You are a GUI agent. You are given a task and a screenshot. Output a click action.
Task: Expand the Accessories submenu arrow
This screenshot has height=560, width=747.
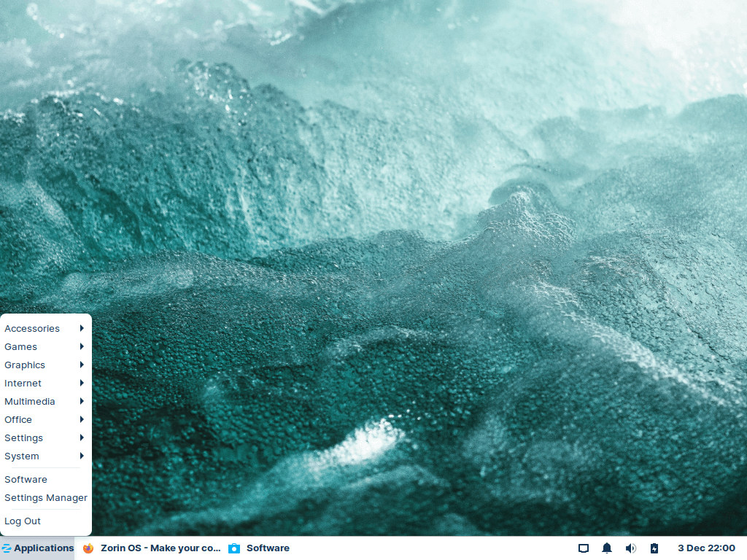[x=82, y=328]
